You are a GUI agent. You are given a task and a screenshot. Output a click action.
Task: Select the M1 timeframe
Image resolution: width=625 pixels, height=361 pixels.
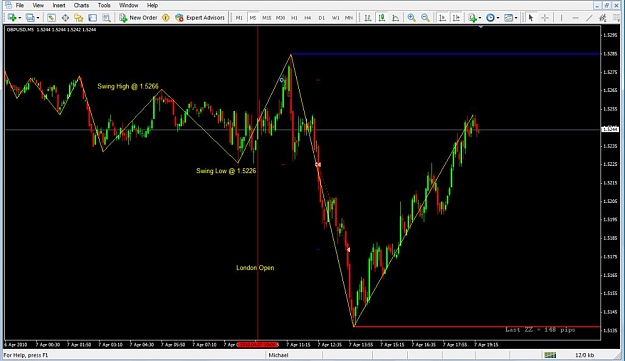(x=239, y=18)
